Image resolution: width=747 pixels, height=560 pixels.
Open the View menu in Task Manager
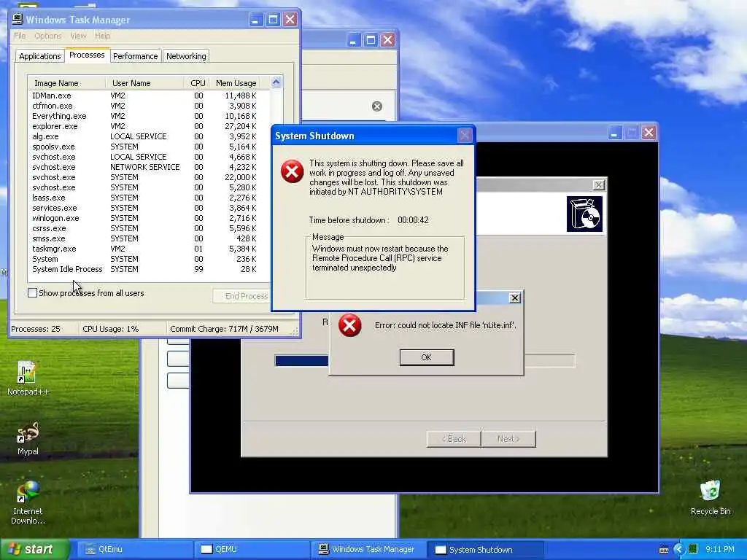(x=78, y=36)
